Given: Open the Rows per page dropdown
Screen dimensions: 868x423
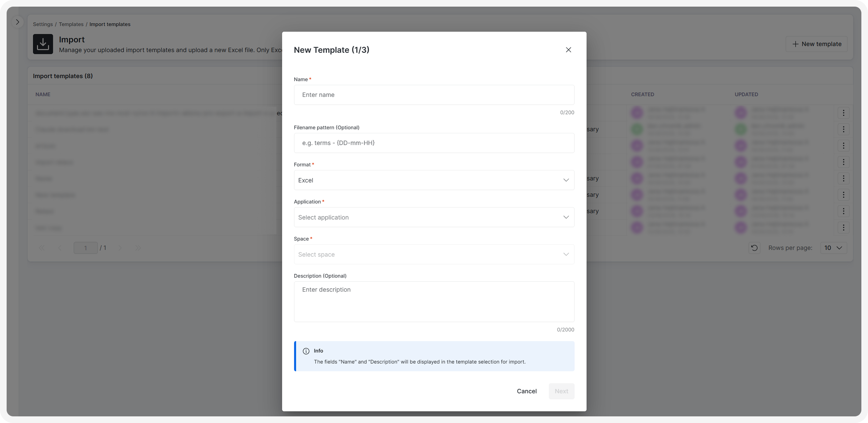Looking at the screenshot, I should pos(833,248).
